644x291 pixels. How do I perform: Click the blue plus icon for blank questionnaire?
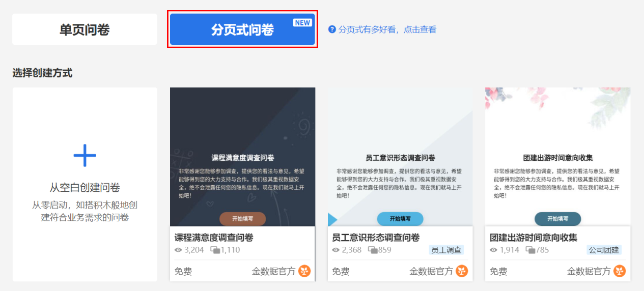pos(85,155)
